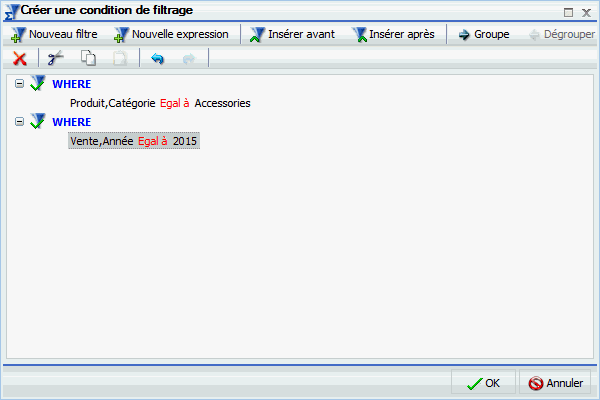Click the Accessories value
The width and height of the screenshot is (600, 400).
pyautogui.click(x=222, y=103)
